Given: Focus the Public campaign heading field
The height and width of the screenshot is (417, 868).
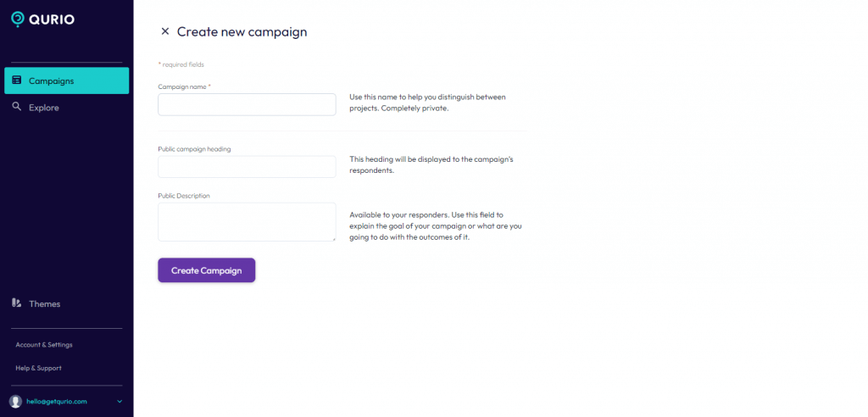Looking at the screenshot, I should tap(247, 167).
